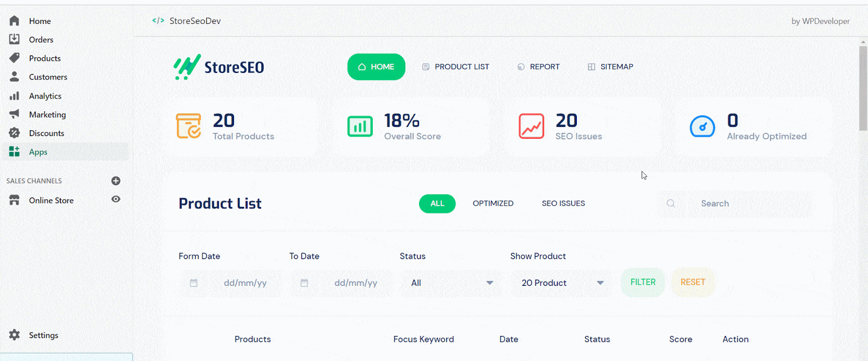Image resolution: width=868 pixels, height=361 pixels.
Task: Click the product Search field
Action: [x=734, y=203]
